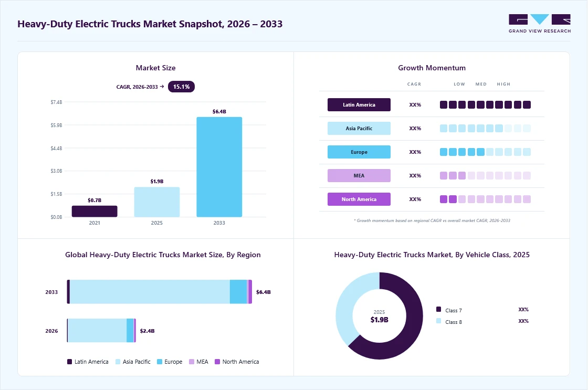
Task: Click the Class 7 XX% value
Action: (x=523, y=309)
